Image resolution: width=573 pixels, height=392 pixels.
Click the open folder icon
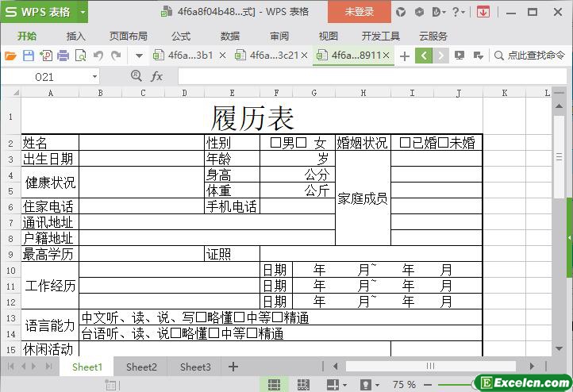[x=10, y=56]
